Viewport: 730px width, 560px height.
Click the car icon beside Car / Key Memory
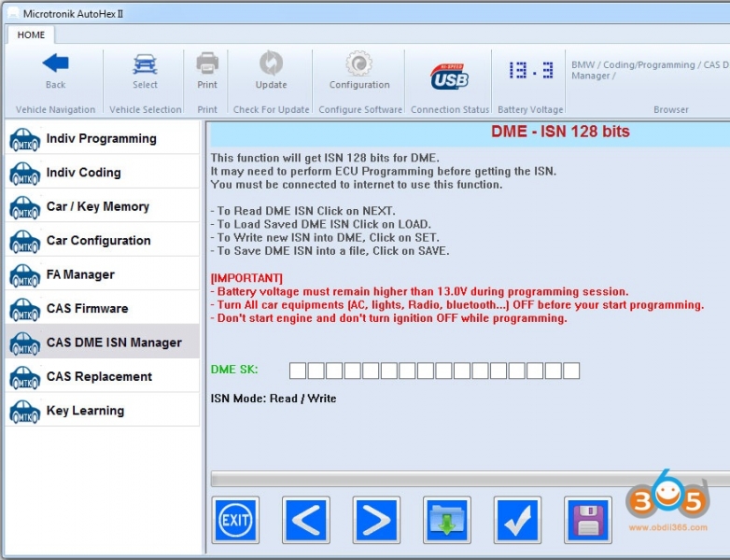click(25, 207)
